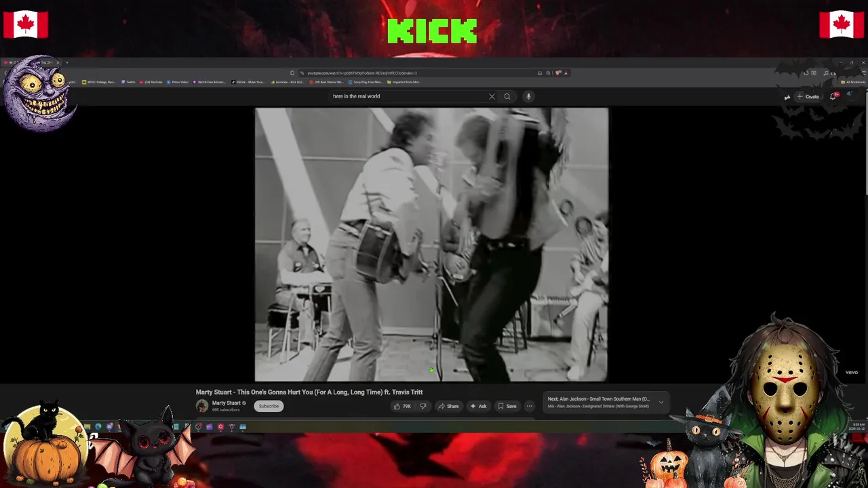The image size is (868, 488).
Task: Click the YouTube search magnifier button
Action: click(x=507, y=96)
